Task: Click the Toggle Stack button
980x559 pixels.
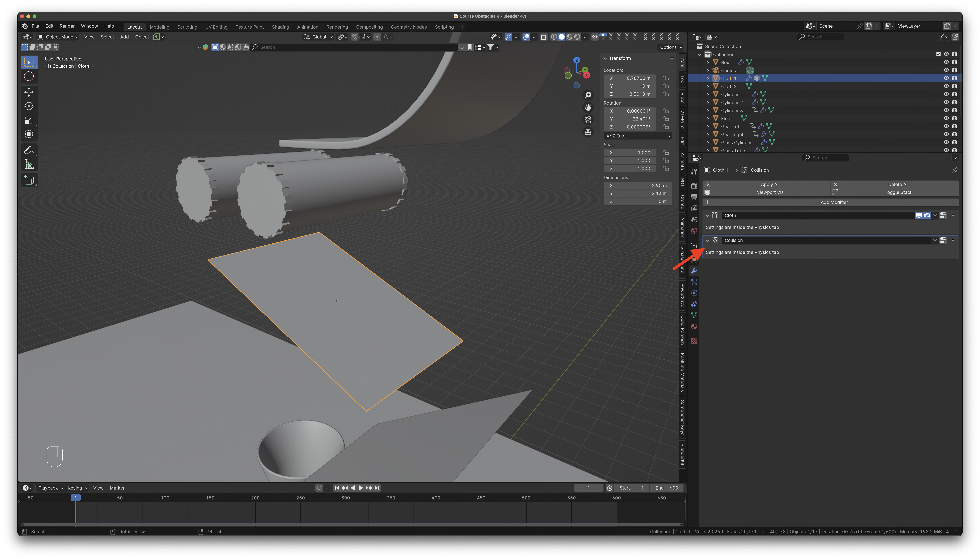Action: 895,192
